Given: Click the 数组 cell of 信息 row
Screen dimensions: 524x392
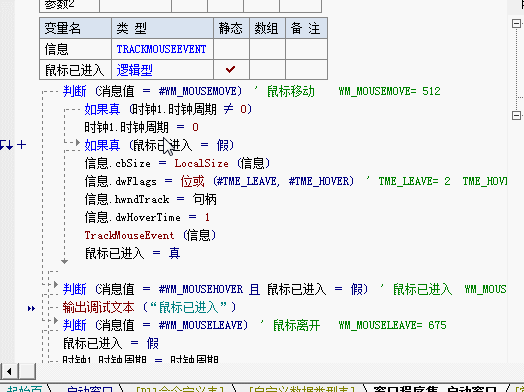Looking at the screenshot, I should click(x=267, y=49).
